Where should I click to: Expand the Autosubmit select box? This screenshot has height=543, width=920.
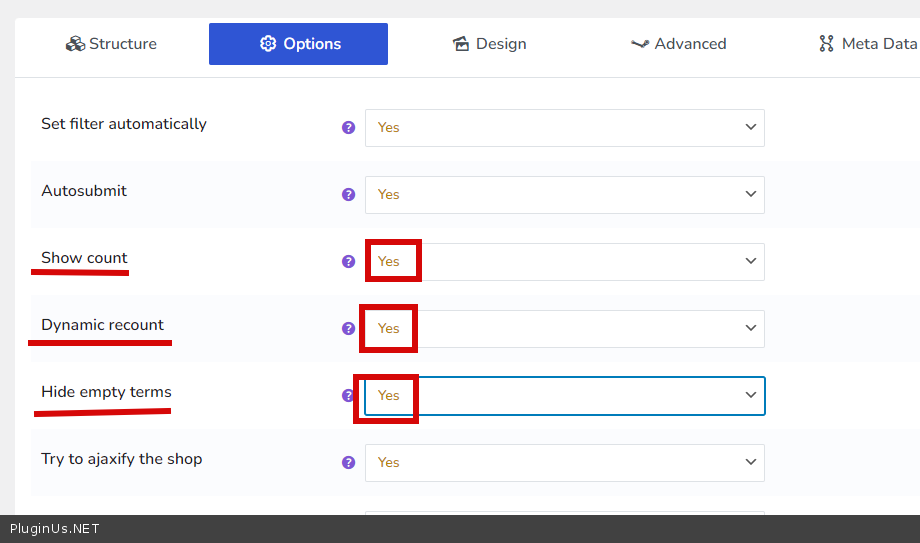[x=564, y=195]
